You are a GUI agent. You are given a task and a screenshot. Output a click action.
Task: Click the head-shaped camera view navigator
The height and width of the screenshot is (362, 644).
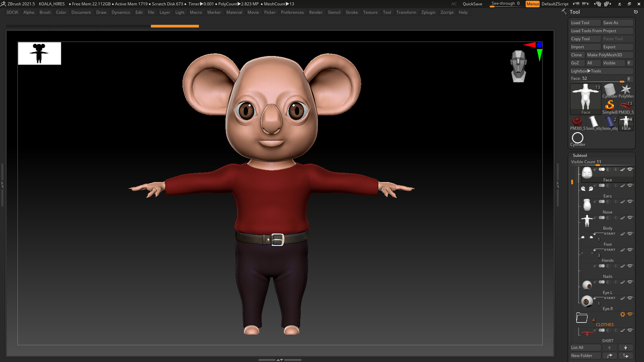tap(518, 66)
